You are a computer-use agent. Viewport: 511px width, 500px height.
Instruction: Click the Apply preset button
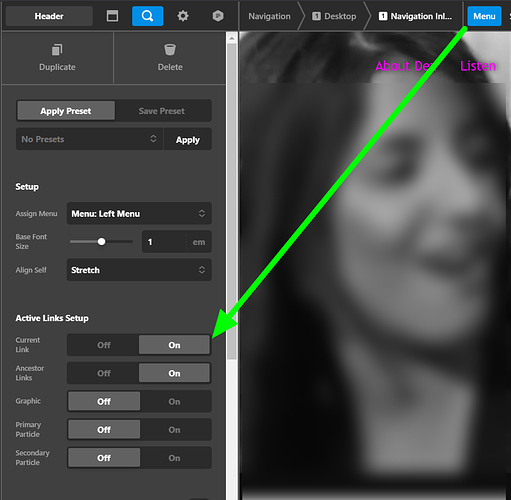pos(188,139)
